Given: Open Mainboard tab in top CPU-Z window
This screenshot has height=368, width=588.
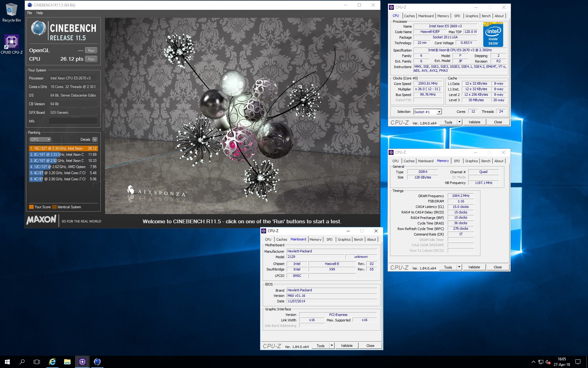Looking at the screenshot, I should [426, 16].
